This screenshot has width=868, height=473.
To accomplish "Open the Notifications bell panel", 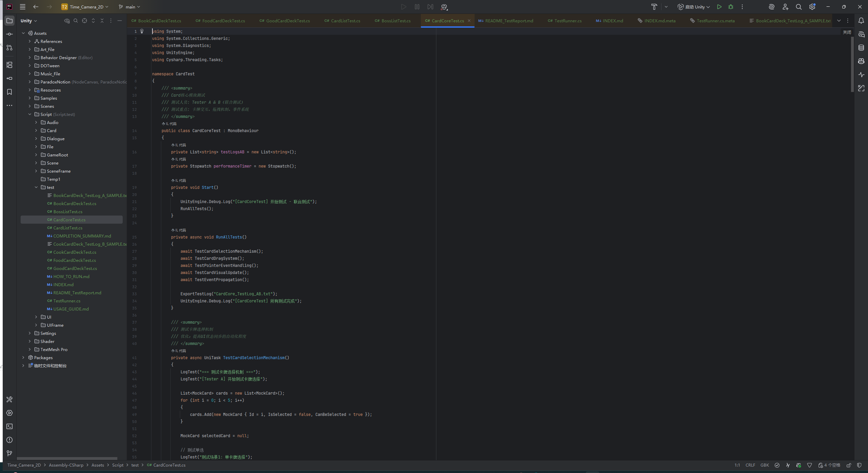I will coord(861,21).
